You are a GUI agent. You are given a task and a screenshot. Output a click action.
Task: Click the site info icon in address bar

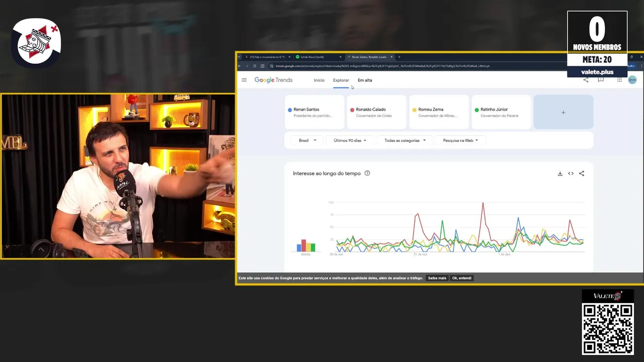coord(272,66)
